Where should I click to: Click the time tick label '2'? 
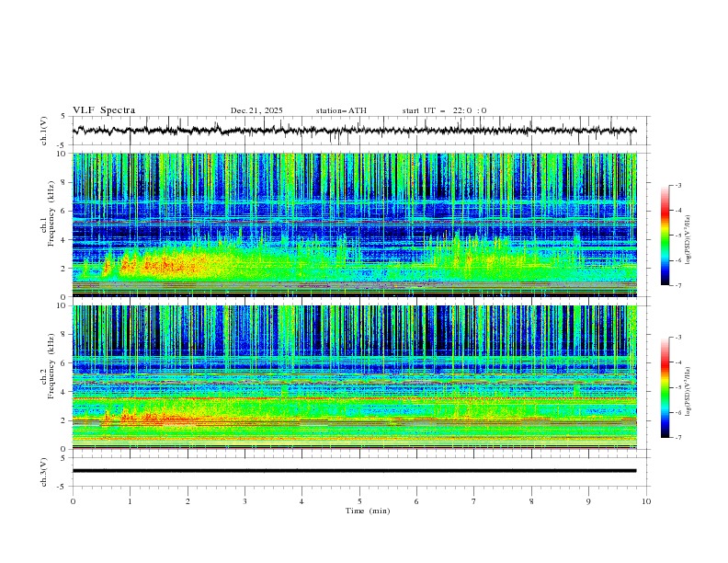point(188,501)
